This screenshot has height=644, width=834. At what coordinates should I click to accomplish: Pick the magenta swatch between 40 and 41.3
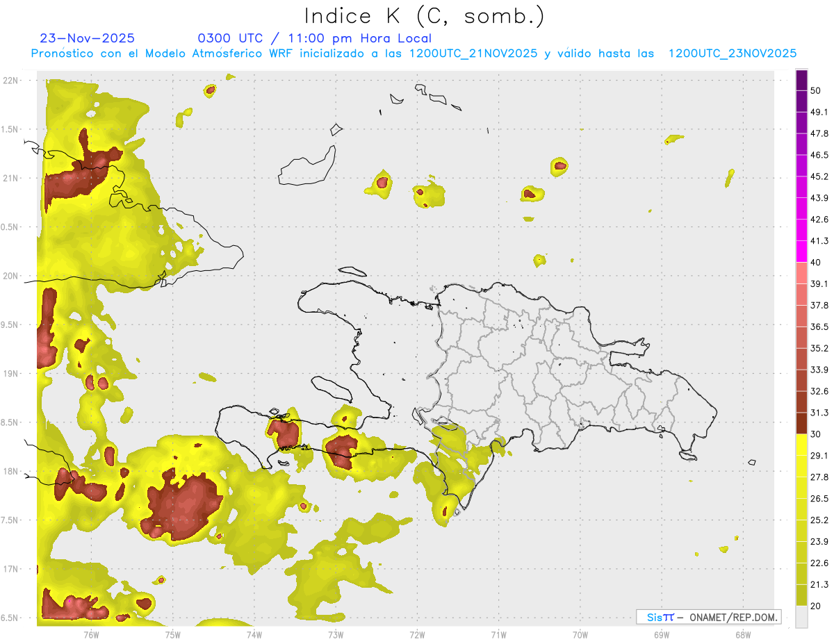tap(801, 251)
